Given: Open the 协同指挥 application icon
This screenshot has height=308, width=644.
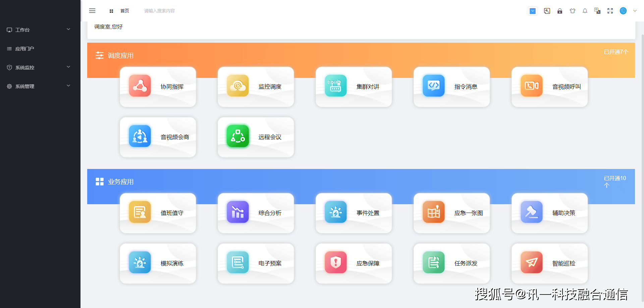Looking at the screenshot, I should 140,86.
